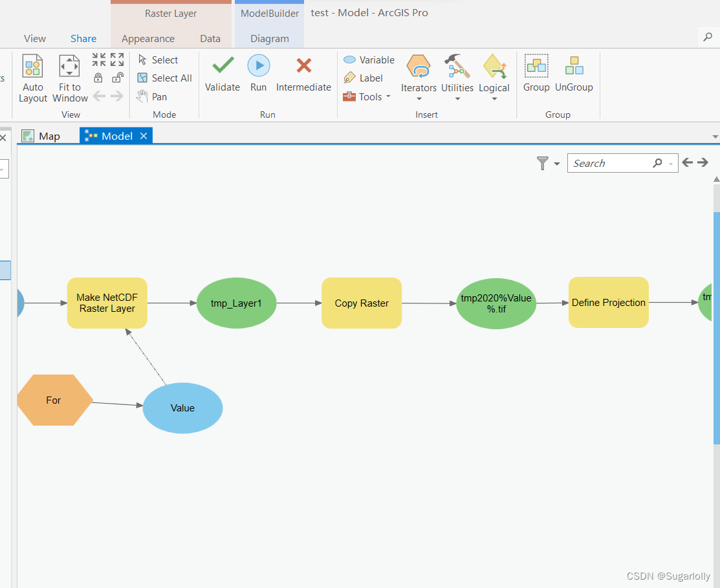Click the closed lock icon

tap(98, 78)
